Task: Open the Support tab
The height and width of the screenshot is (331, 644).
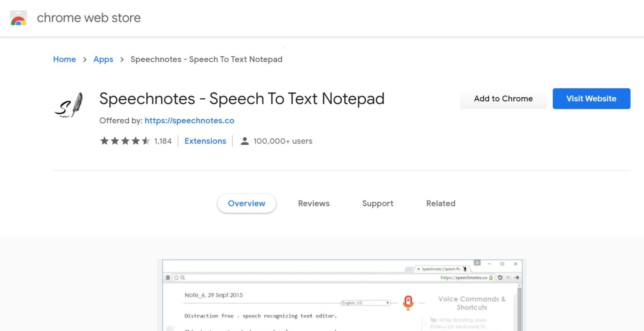Action: (x=378, y=203)
